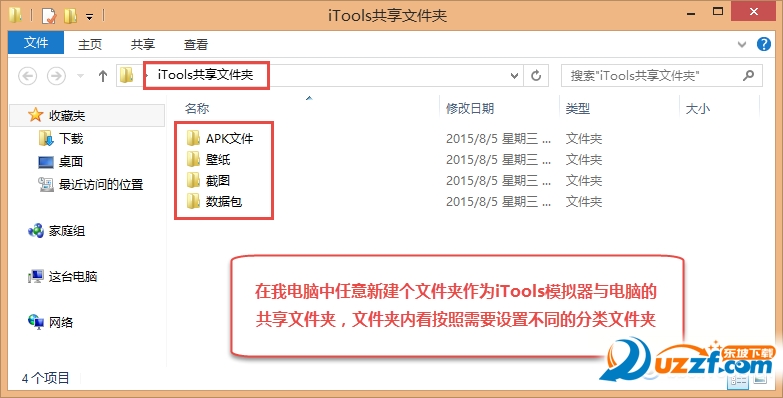Expand the ribbon with chevron
This screenshot has width=783, height=398.
(742, 44)
